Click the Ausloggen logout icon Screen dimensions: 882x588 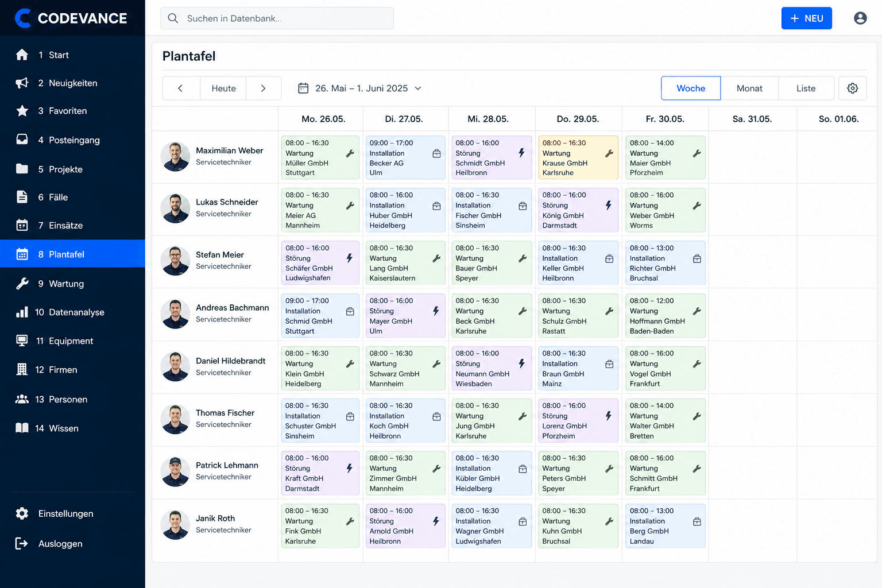(x=22, y=543)
